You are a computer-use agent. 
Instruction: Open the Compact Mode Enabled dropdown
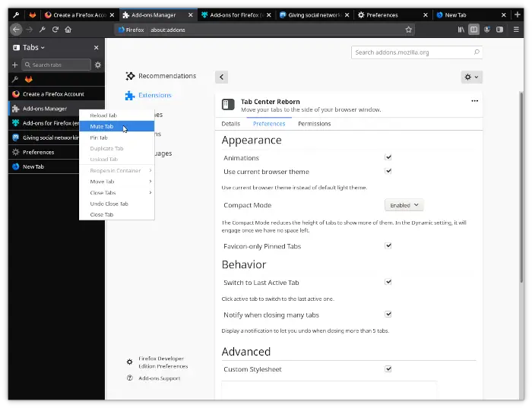tap(404, 205)
